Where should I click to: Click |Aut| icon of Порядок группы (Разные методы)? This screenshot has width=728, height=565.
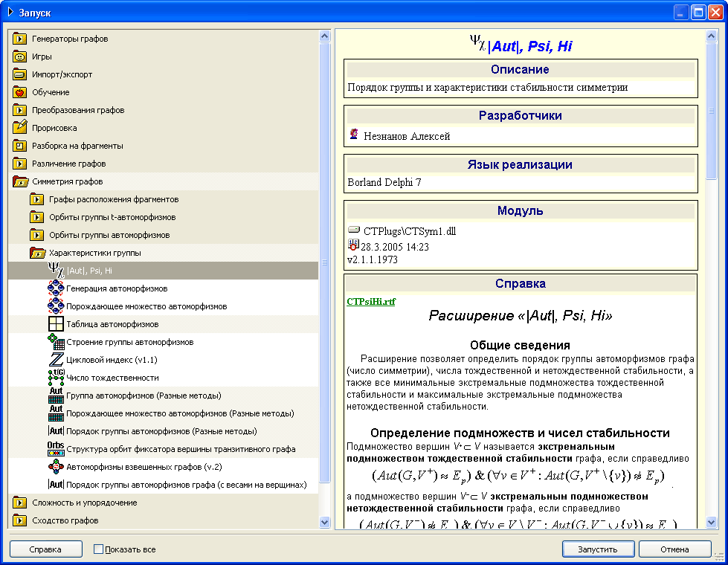[x=56, y=431]
